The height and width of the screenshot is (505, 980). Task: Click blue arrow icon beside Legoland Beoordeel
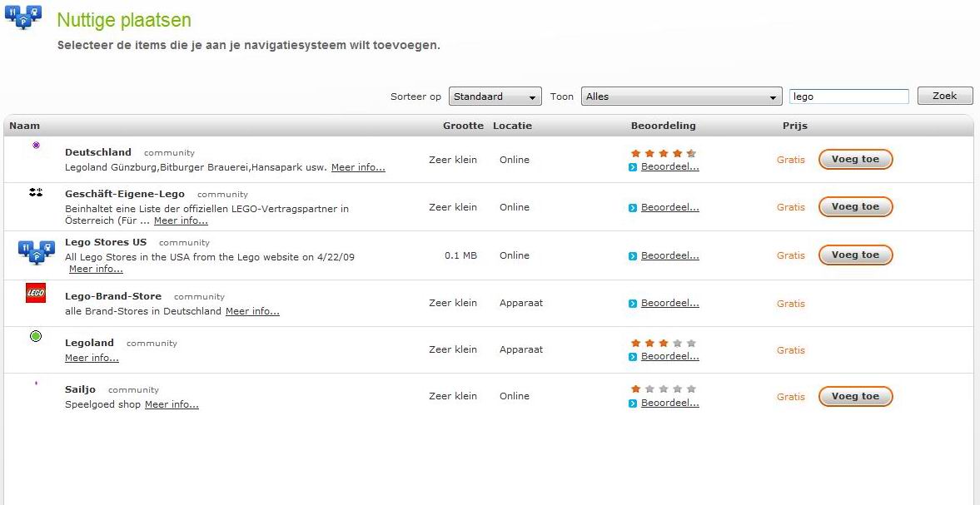(x=633, y=356)
